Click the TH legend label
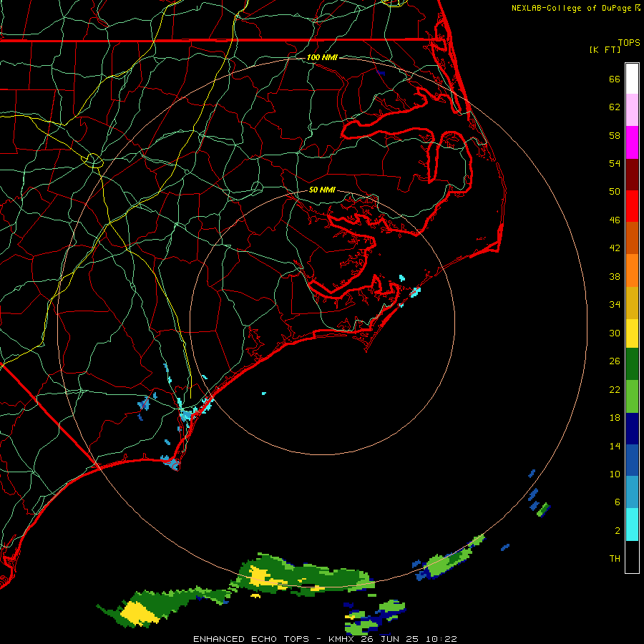The height and width of the screenshot is (644, 644). [x=615, y=559]
